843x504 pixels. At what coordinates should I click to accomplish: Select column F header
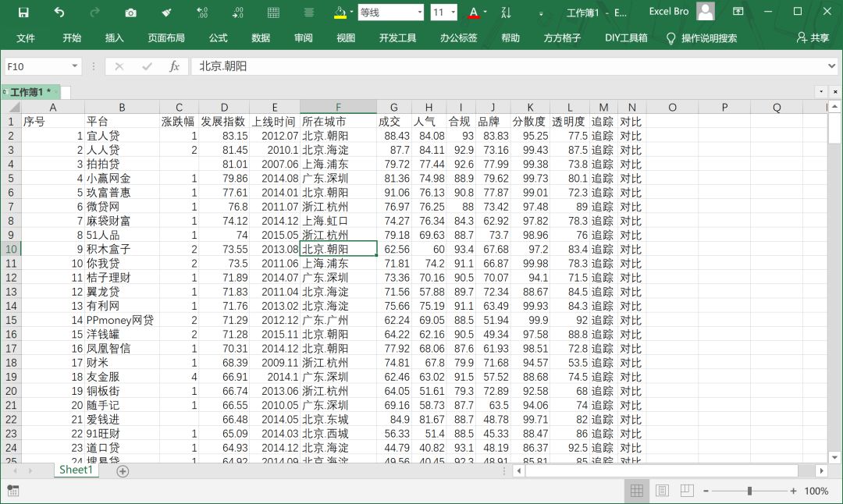(x=338, y=108)
